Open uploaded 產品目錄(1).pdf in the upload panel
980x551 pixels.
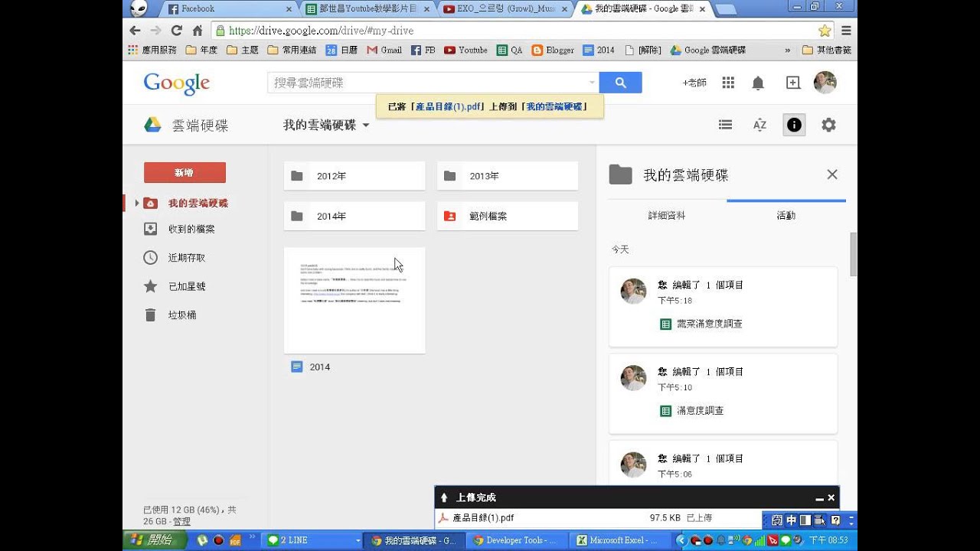[483, 518]
